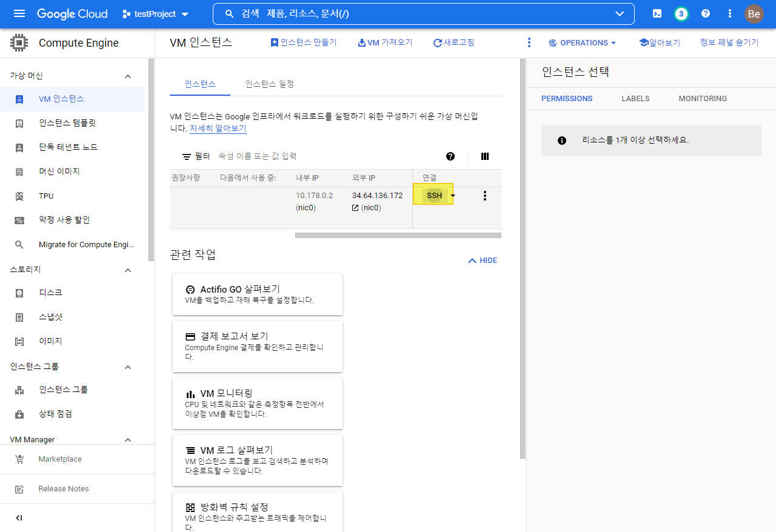Click the Compute Engine chip icon
This screenshot has width=776, height=532.
(x=19, y=43)
